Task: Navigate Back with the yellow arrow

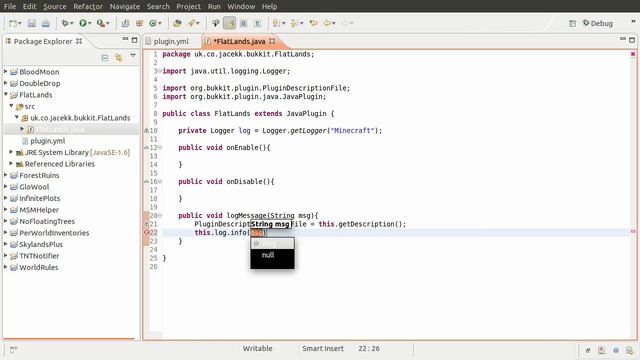Action: coord(327,23)
